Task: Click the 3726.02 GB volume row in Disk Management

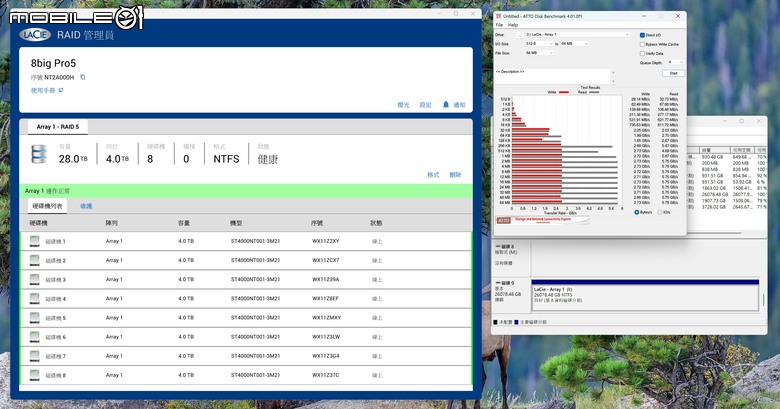Action: coord(726,206)
